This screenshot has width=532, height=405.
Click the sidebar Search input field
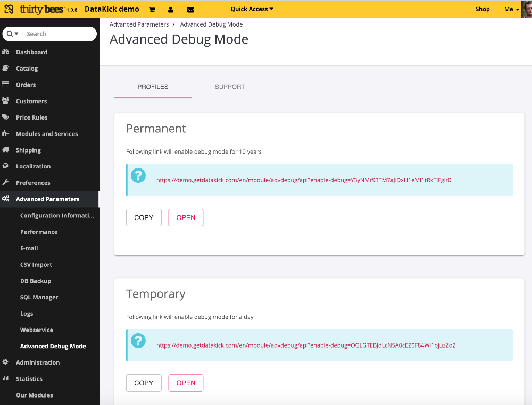click(59, 34)
